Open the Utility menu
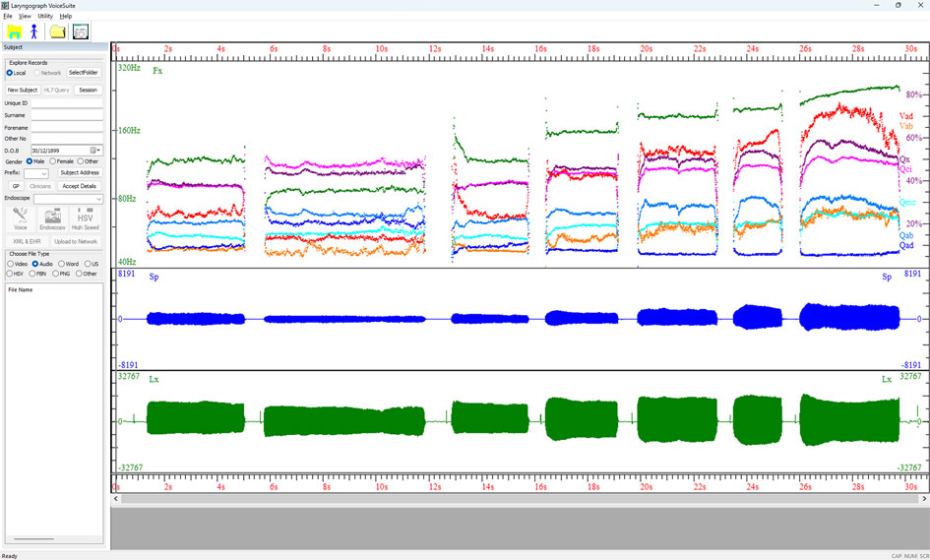 pos(45,16)
